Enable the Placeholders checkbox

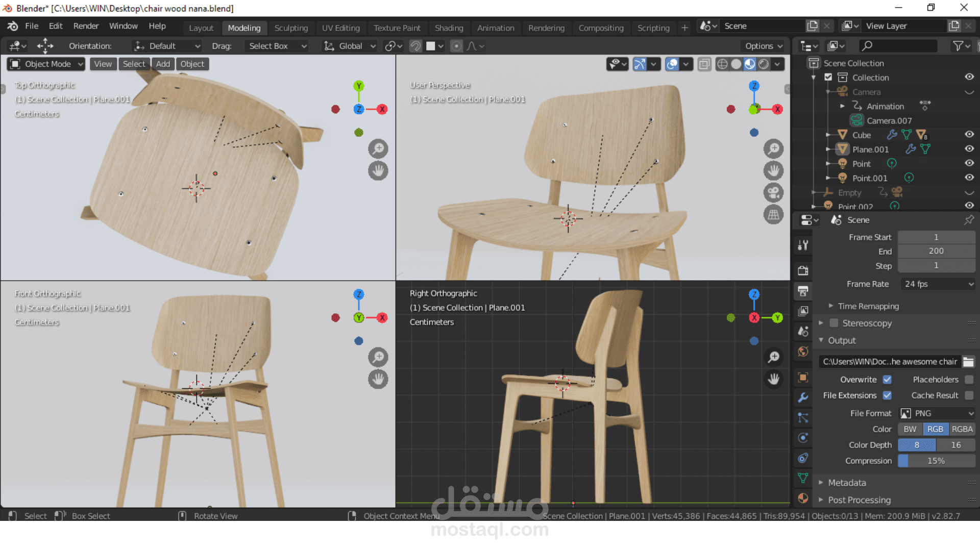click(969, 380)
